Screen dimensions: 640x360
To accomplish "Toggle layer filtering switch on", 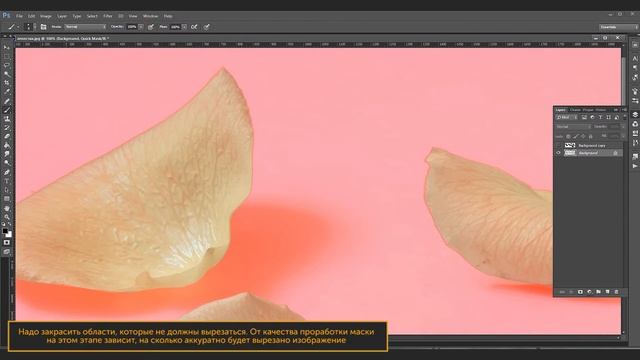I will 624,118.
